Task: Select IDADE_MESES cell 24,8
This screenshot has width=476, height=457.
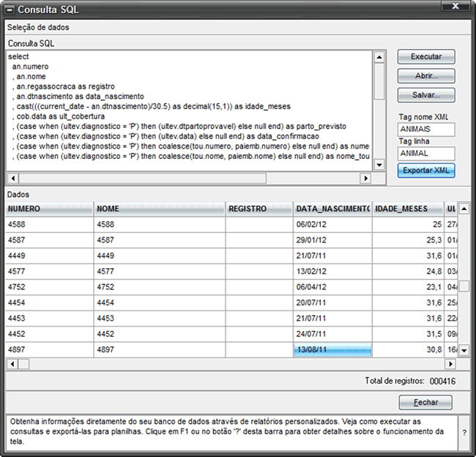Action: point(408,272)
